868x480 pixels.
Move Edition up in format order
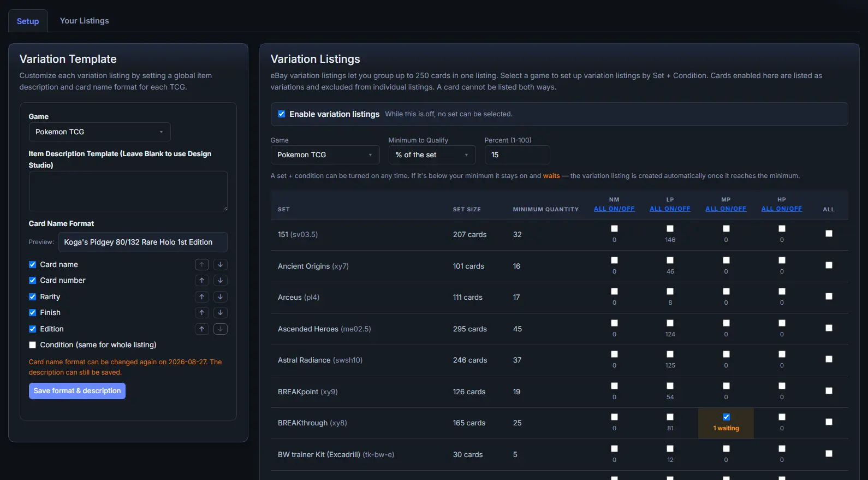click(x=202, y=329)
